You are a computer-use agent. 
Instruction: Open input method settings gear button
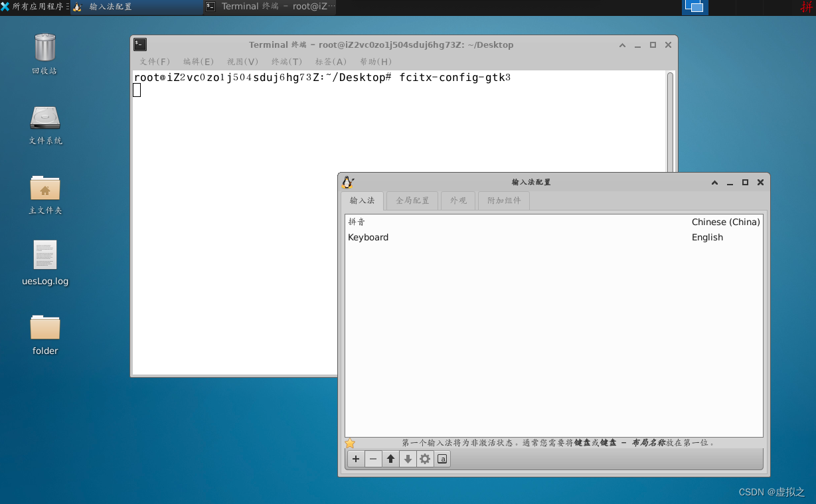[x=425, y=459]
